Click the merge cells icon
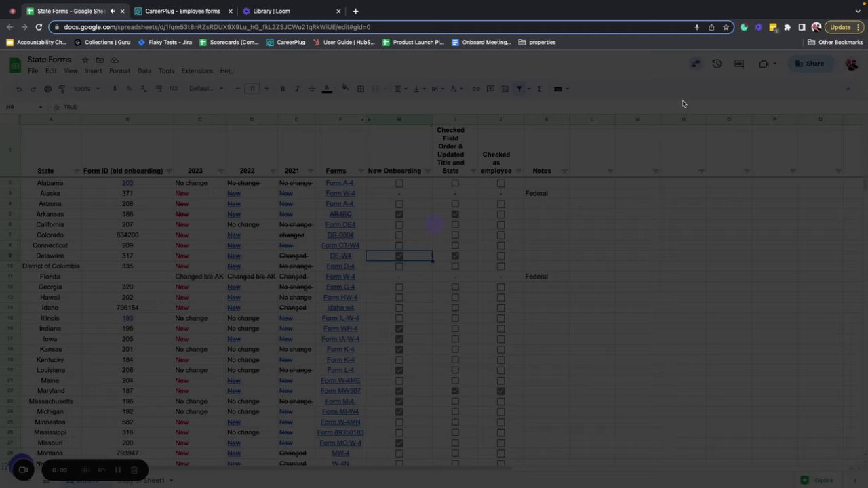The width and height of the screenshot is (868, 488). coord(375,89)
